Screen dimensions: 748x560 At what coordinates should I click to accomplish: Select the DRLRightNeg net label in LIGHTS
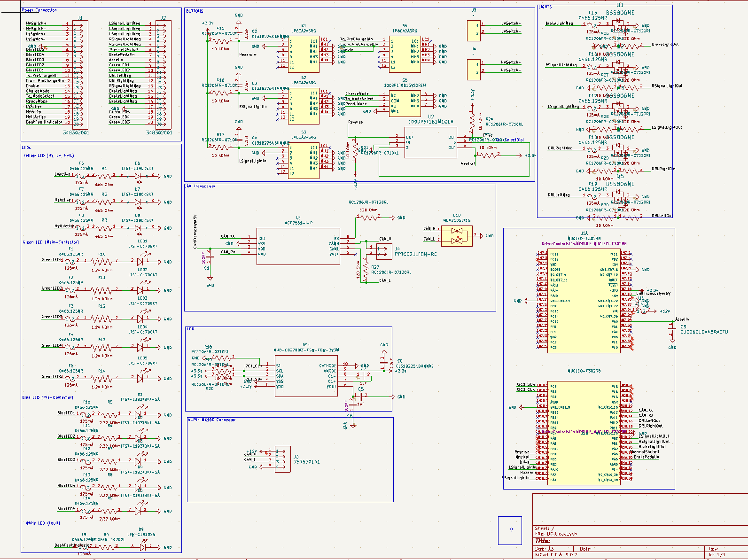[x=560, y=148]
